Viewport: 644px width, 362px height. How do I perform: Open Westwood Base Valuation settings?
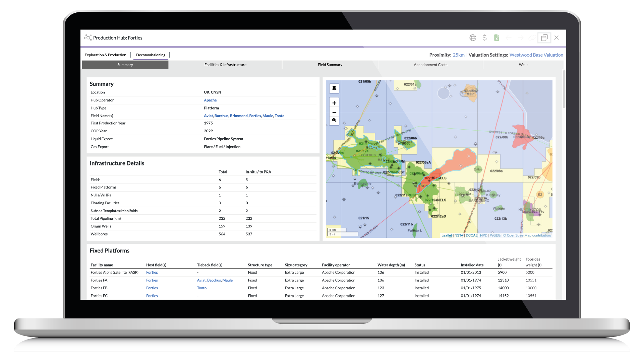536,55
